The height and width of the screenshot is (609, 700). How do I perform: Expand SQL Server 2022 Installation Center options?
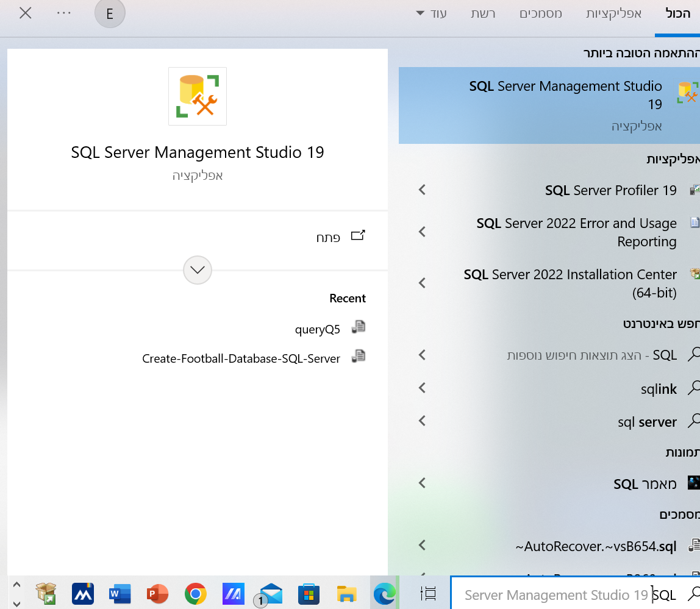tap(422, 283)
